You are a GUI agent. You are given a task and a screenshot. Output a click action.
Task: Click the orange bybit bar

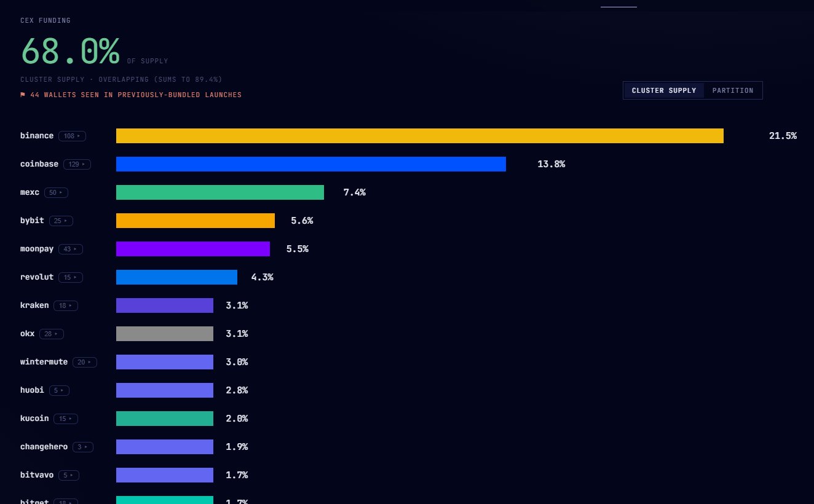196,221
